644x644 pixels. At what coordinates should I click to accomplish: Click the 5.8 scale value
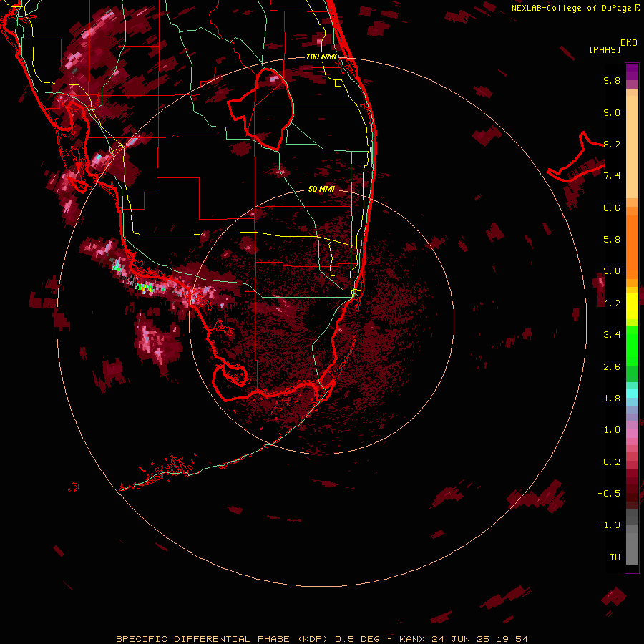pos(612,240)
